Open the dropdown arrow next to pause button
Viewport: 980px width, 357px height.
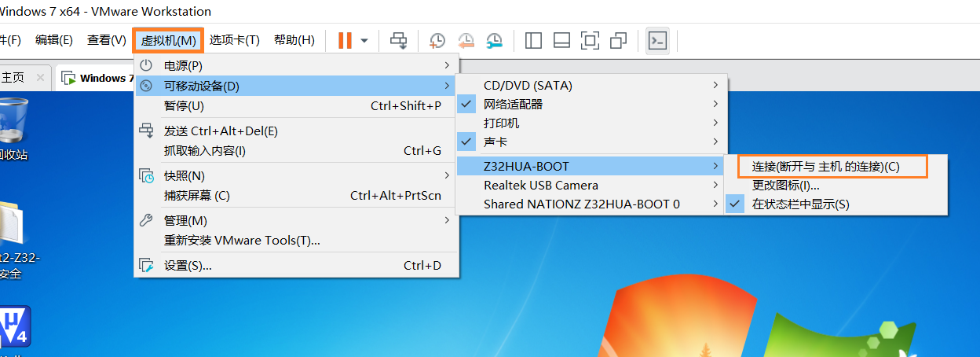pos(364,41)
